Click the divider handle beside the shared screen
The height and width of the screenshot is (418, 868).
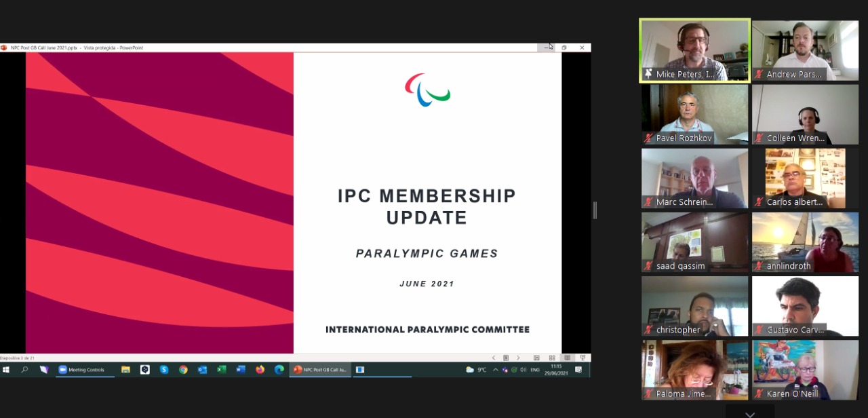(595, 210)
